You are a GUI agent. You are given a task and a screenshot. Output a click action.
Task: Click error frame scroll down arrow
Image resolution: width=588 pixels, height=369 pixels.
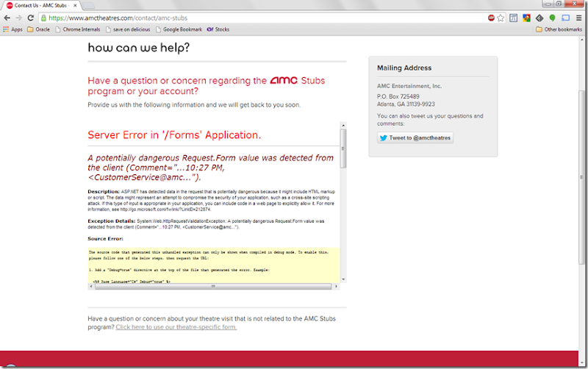pyautogui.click(x=343, y=279)
